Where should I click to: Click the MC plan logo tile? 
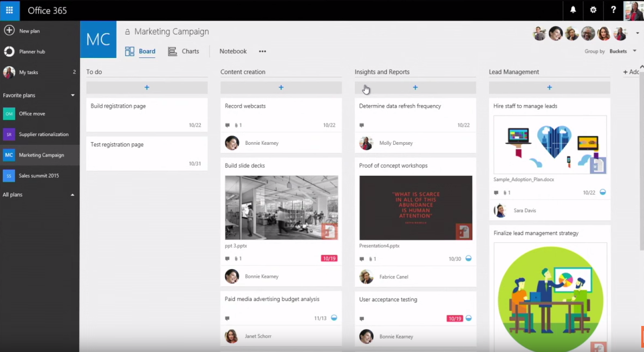pyautogui.click(x=98, y=40)
